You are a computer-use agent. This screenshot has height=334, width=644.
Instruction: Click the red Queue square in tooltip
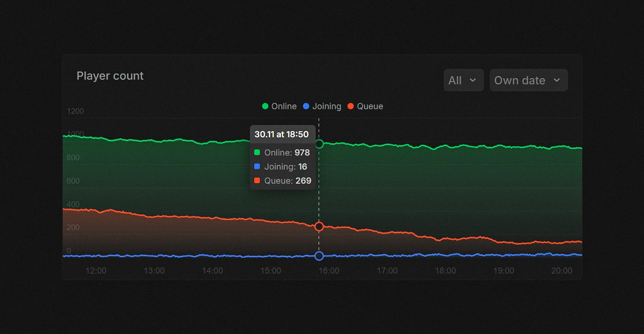257,180
